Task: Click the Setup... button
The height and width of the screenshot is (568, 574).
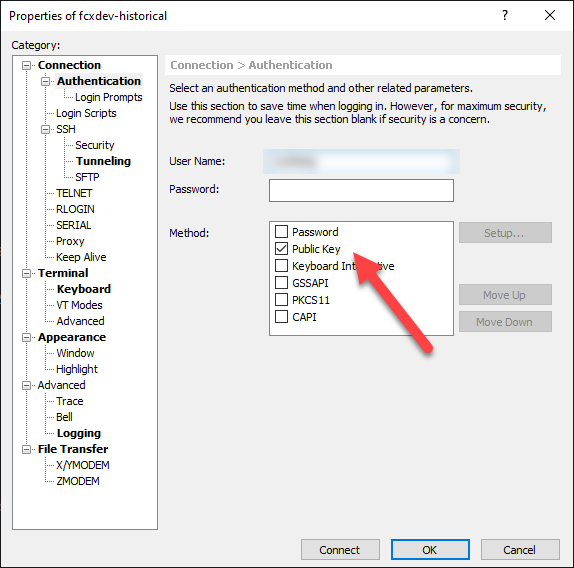Action: coord(505,233)
